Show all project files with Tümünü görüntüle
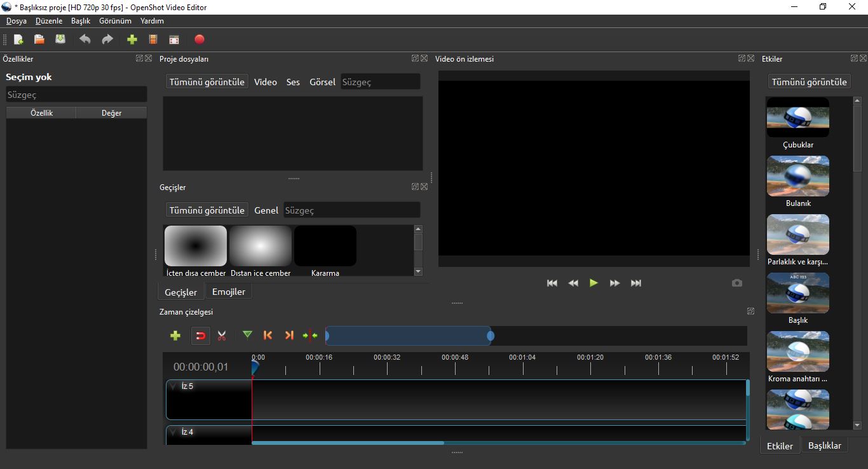This screenshot has height=469, width=868. [x=207, y=82]
